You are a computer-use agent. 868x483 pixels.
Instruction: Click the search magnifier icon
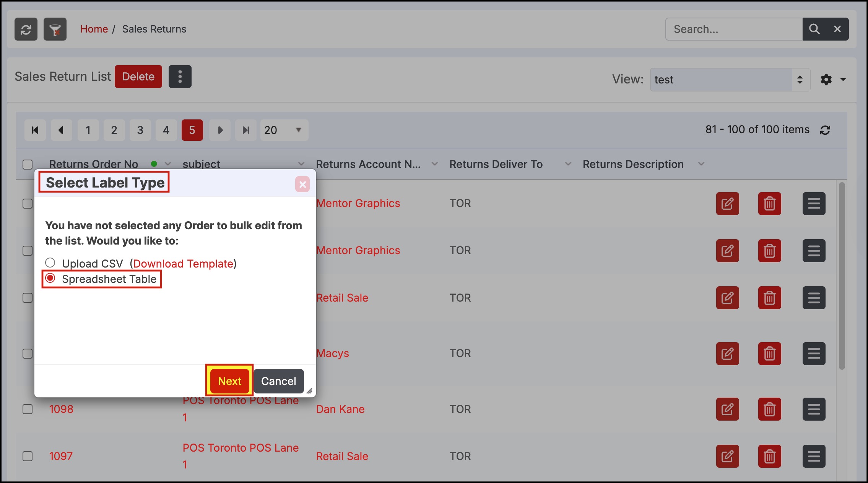pyautogui.click(x=814, y=29)
